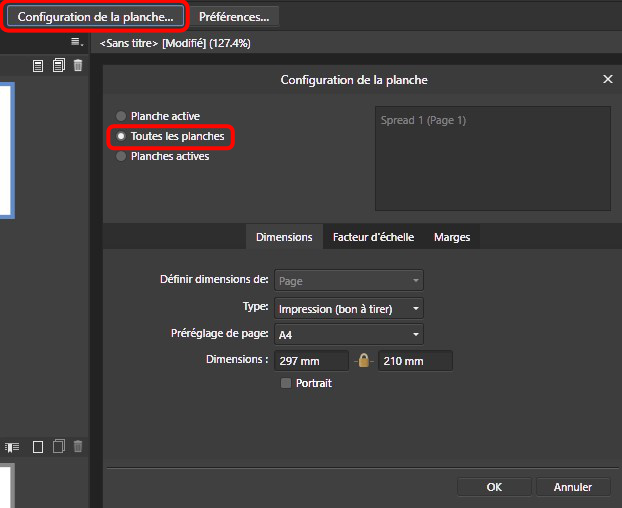
Task: Click Annuler to cancel the dialog
Action: (573, 487)
